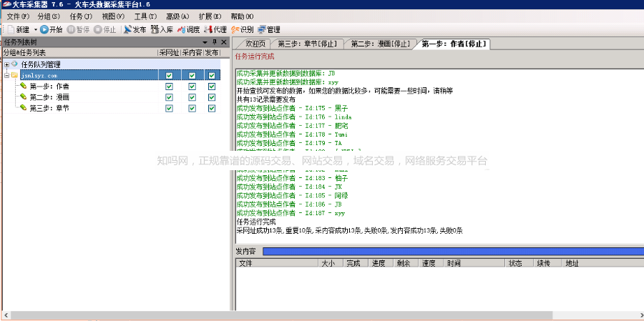Screen dimensions: 644x321
Task: Toggle 采内容 checkbox for 第二步：漫画
Action: click(192, 97)
